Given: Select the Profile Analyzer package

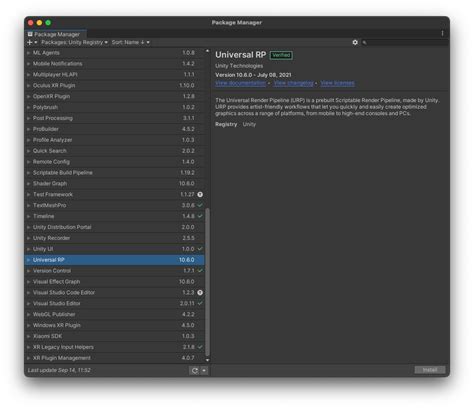Looking at the screenshot, I should click(115, 140).
